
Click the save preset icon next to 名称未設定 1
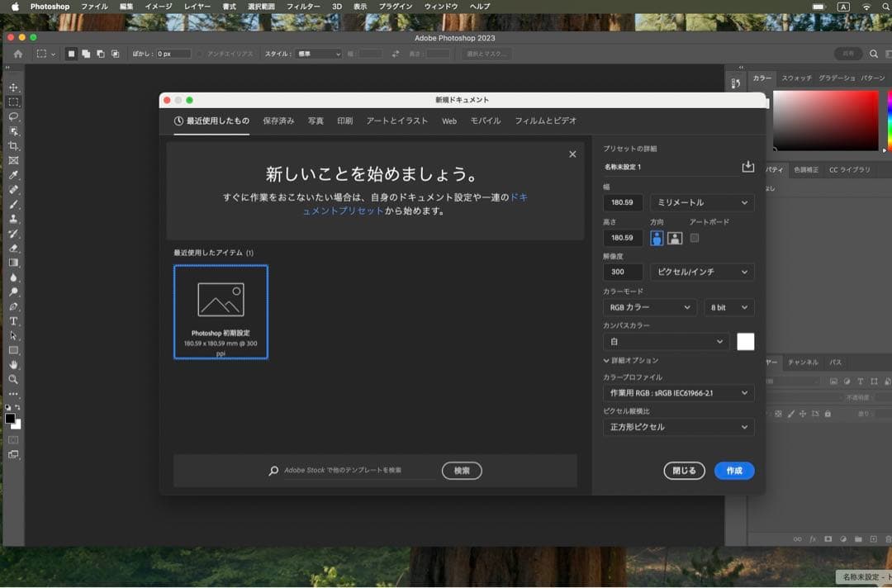tap(747, 166)
